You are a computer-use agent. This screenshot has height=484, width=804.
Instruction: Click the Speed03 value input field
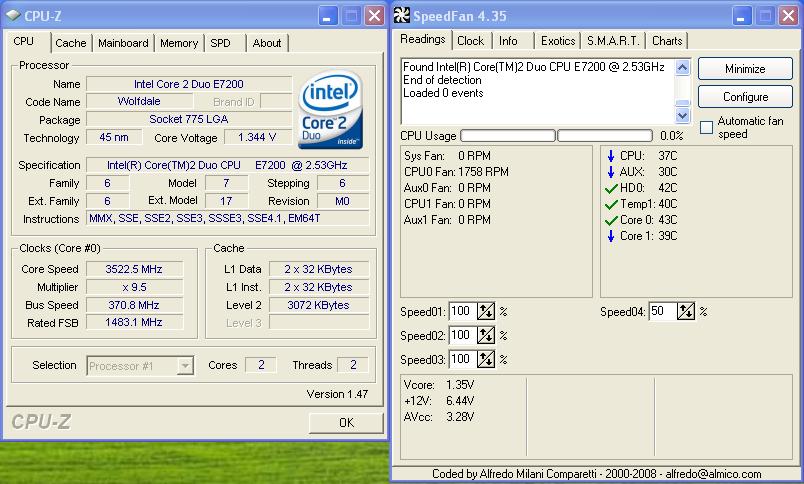[461, 360]
